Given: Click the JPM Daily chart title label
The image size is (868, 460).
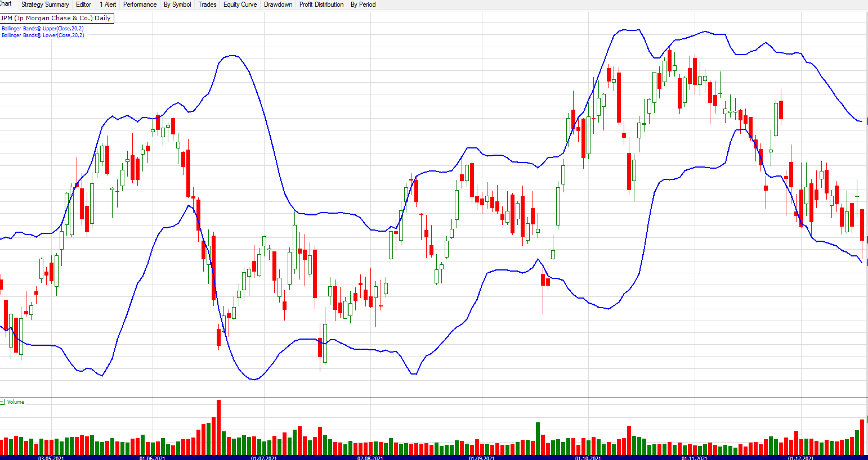Looking at the screenshot, I should [56, 18].
